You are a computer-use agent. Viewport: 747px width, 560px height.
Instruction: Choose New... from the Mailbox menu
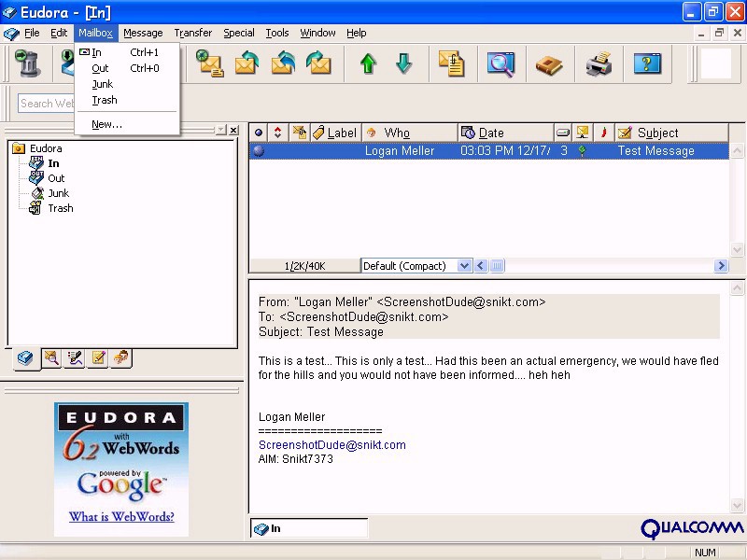point(127,124)
